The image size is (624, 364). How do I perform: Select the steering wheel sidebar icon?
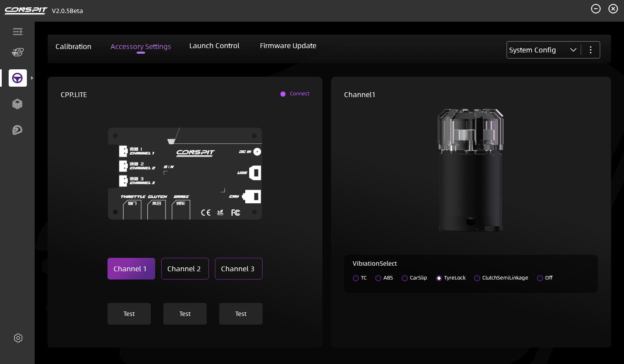coord(18,78)
